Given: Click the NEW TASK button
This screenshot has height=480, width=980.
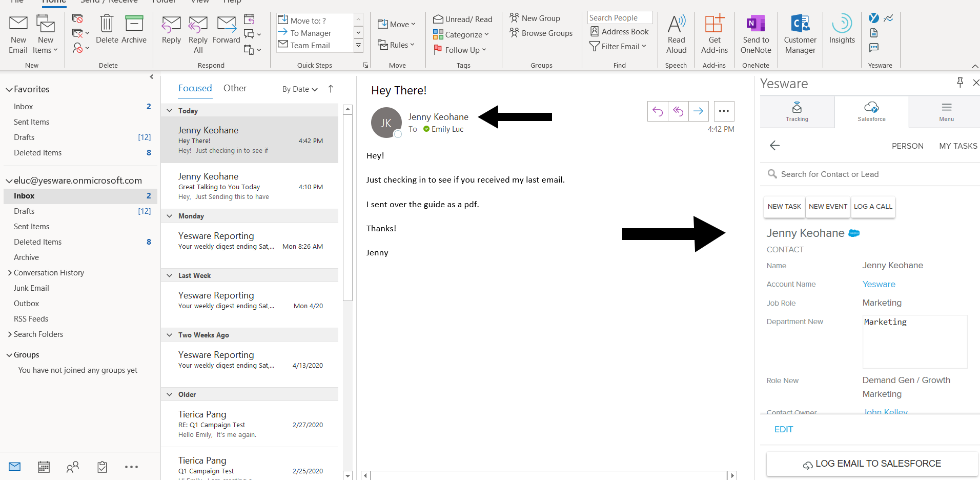Looking at the screenshot, I should [x=784, y=206].
